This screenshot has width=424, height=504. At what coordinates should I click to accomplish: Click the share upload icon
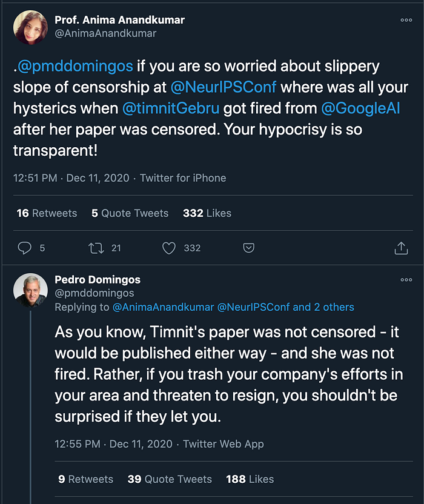[400, 248]
